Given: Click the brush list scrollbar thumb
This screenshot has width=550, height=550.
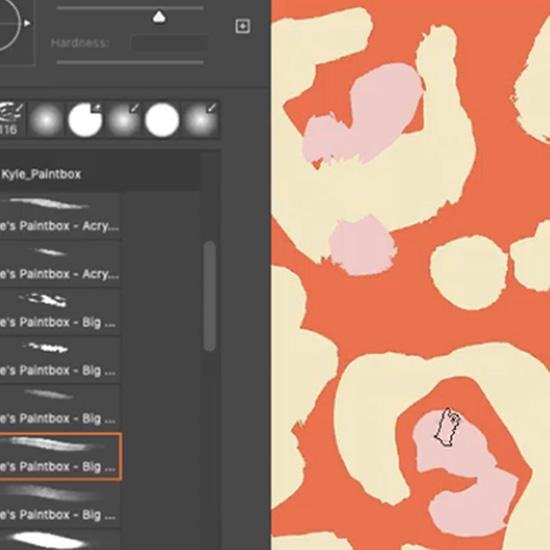Looking at the screenshot, I should tap(210, 296).
